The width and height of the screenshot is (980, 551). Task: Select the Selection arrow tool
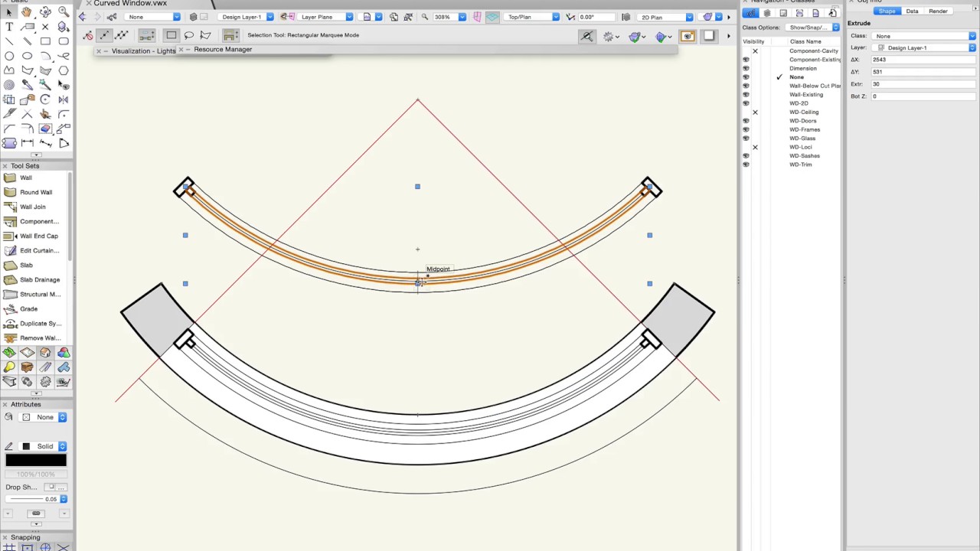[x=9, y=12]
